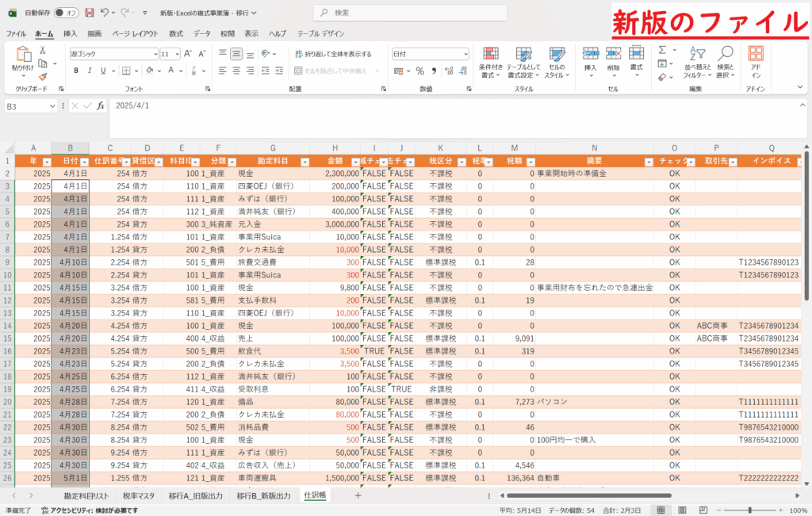Click the percent style icon
The width and height of the screenshot is (812, 516).
click(420, 71)
